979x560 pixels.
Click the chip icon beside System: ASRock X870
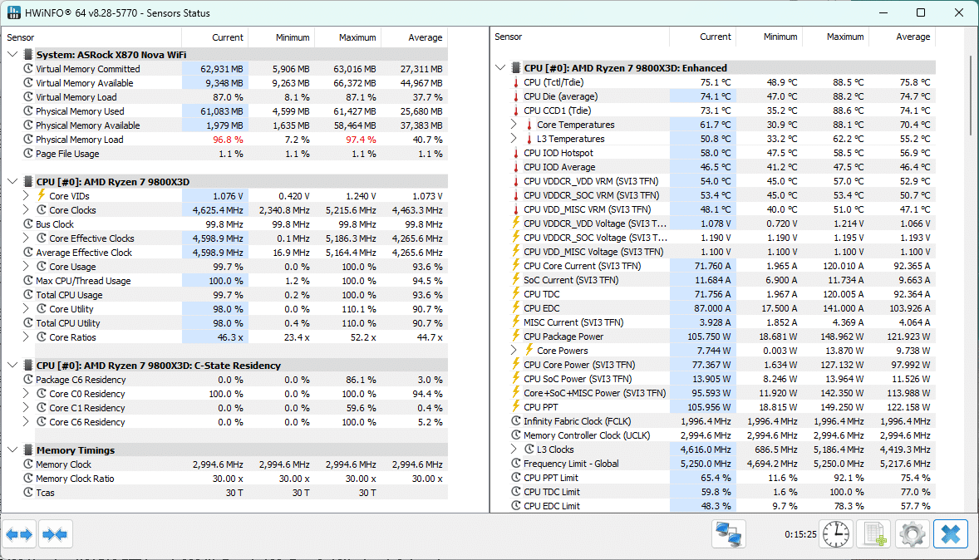click(x=28, y=54)
